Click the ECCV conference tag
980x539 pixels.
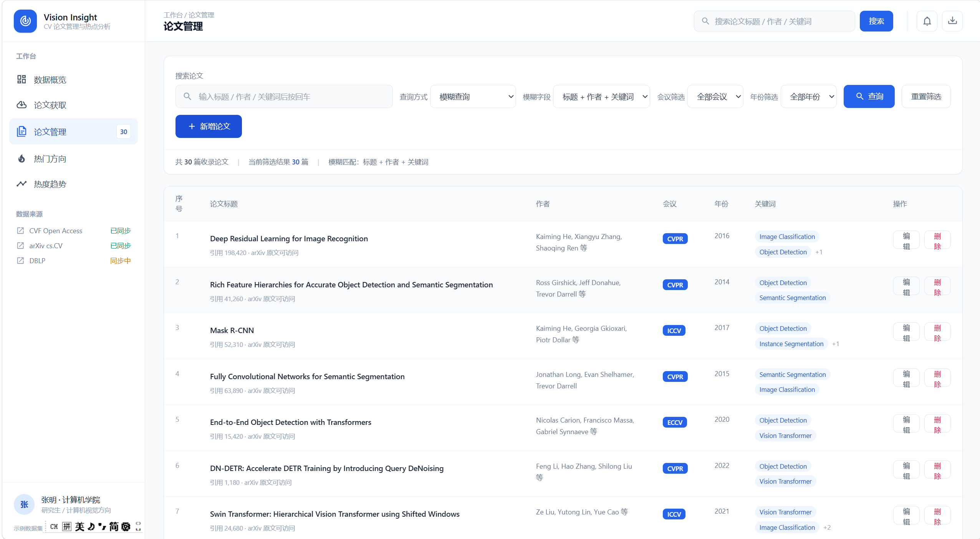[675, 423]
